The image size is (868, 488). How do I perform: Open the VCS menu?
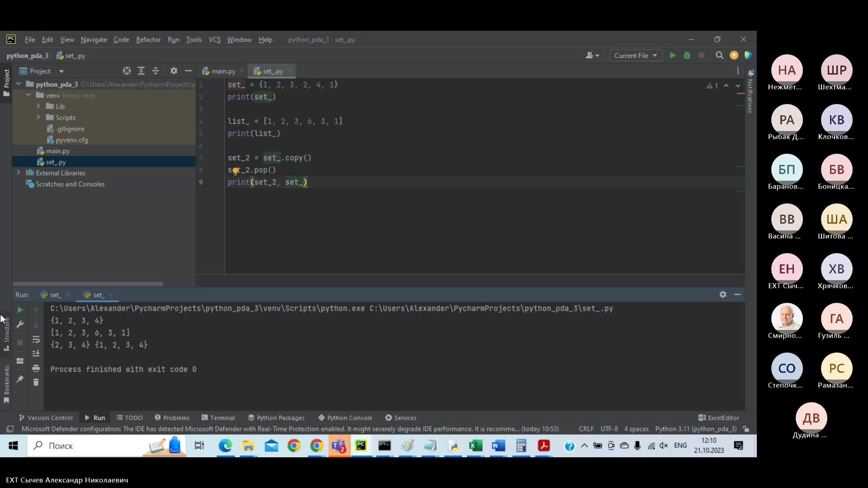pyautogui.click(x=214, y=40)
